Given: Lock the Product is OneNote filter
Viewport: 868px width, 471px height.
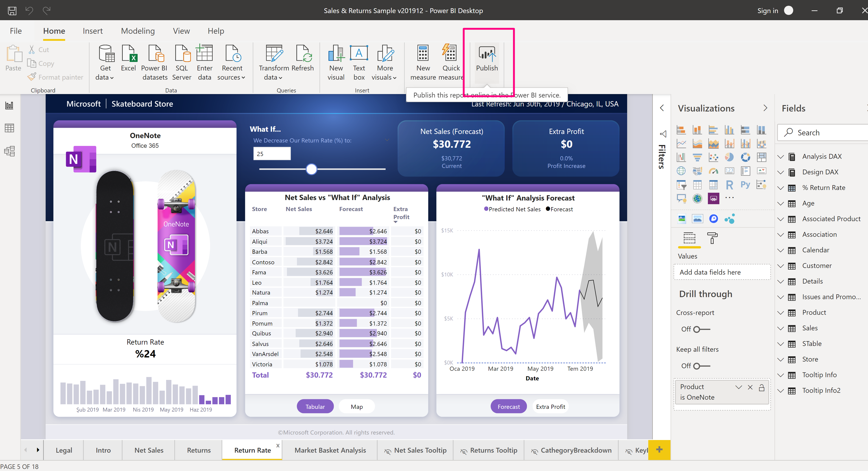Looking at the screenshot, I should coord(761,387).
